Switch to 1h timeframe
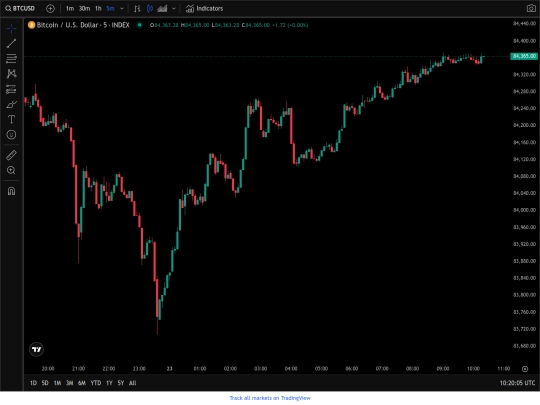Screen dimensions: 540x405 [98, 9]
